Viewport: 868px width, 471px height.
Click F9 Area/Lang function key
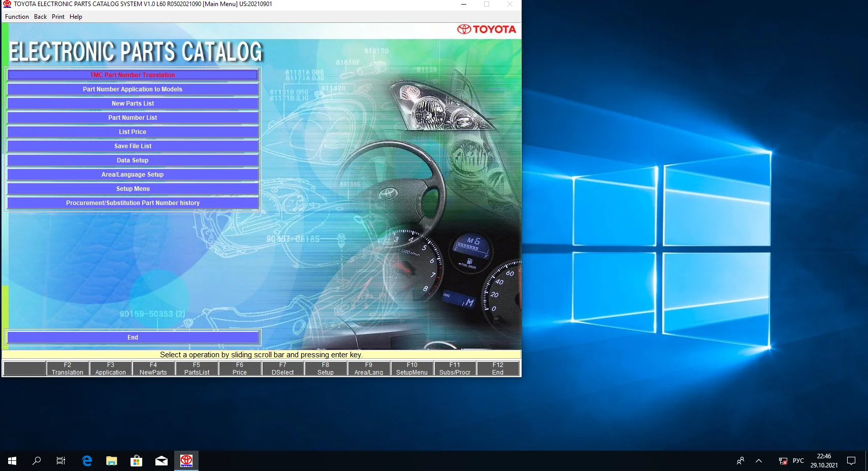pyautogui.click(x=369, y=368)
